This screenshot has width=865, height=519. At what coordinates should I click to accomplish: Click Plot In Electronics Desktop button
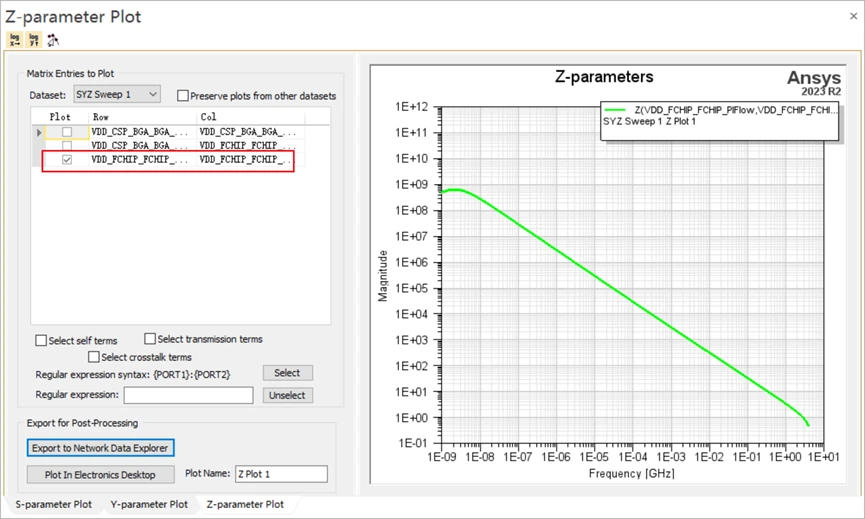[100, 474]
